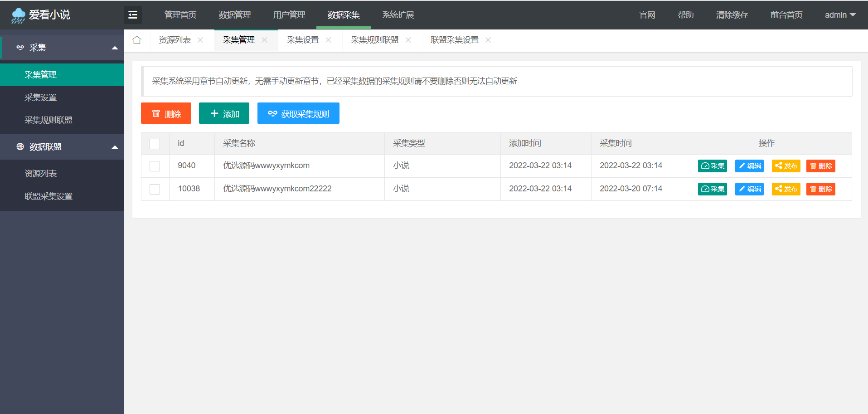
Task: Open 联盟采集设置 in the sidebar
Action: 62,196
